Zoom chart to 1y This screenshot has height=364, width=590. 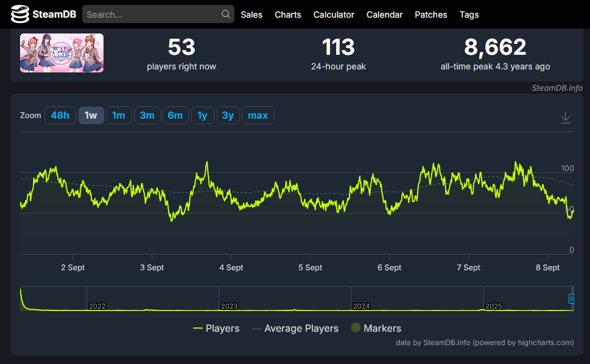coord(202,116)
